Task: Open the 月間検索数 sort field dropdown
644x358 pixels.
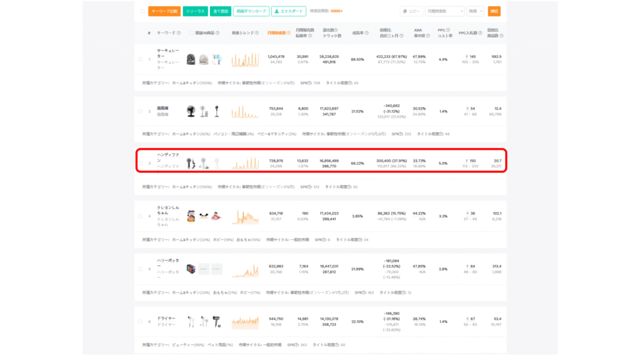Action: coord(445,11)
